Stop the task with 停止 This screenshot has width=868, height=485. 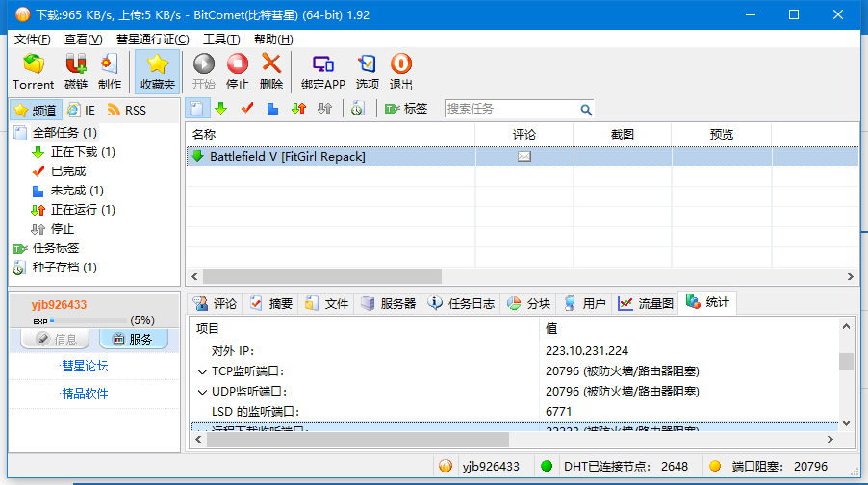(238, 72)
